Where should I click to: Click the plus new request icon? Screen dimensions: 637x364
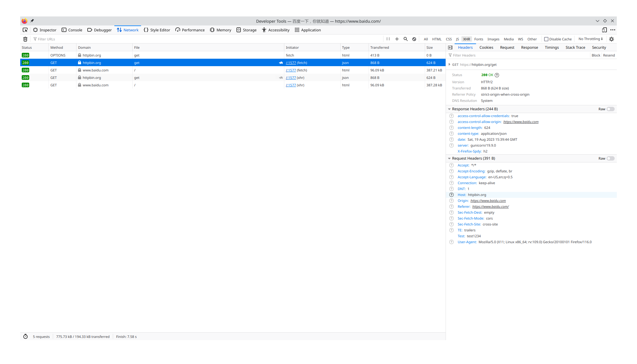pyautogui.click(x=397, y=39)
